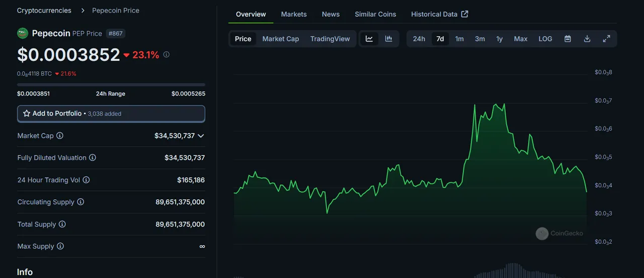644x278 pixels.
Task: Set the chart range to 7d
Action: (440, 39)
